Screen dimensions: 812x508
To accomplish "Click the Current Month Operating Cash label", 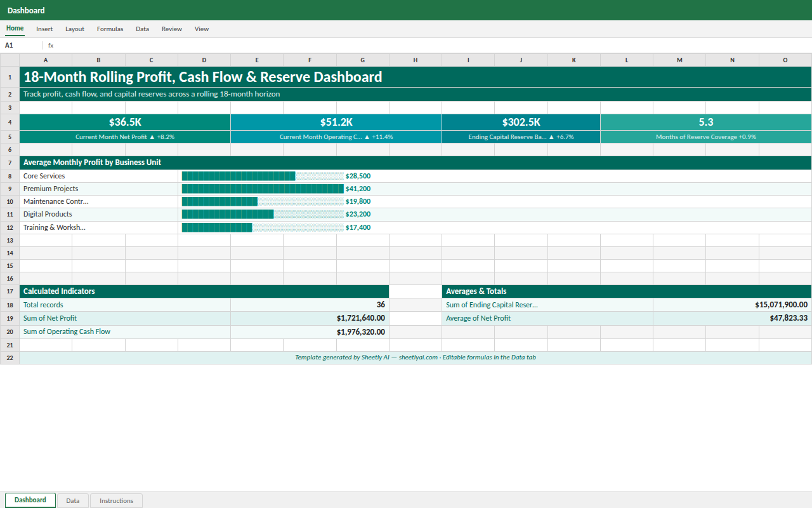I will [336, 137].
